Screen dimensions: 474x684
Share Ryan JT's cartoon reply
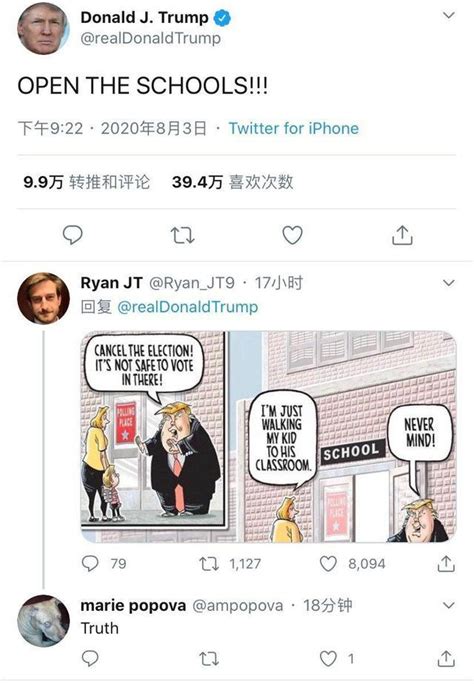[446, 563]
